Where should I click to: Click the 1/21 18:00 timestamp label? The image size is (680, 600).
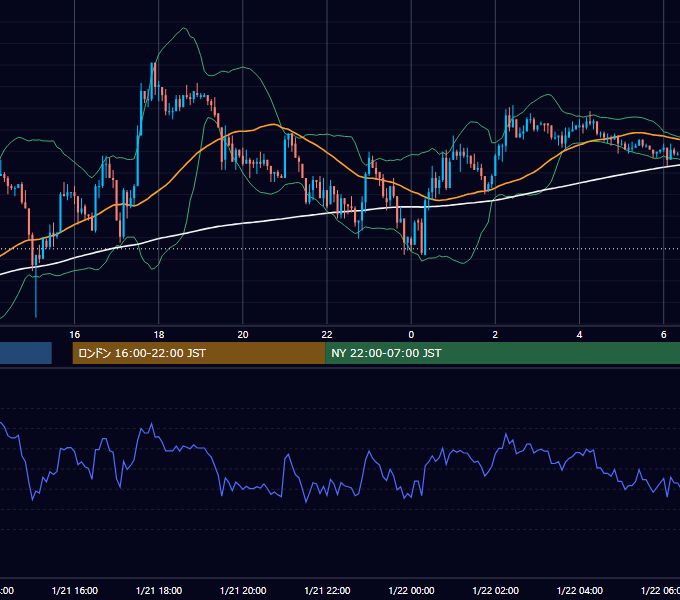[x=159, y=590]
